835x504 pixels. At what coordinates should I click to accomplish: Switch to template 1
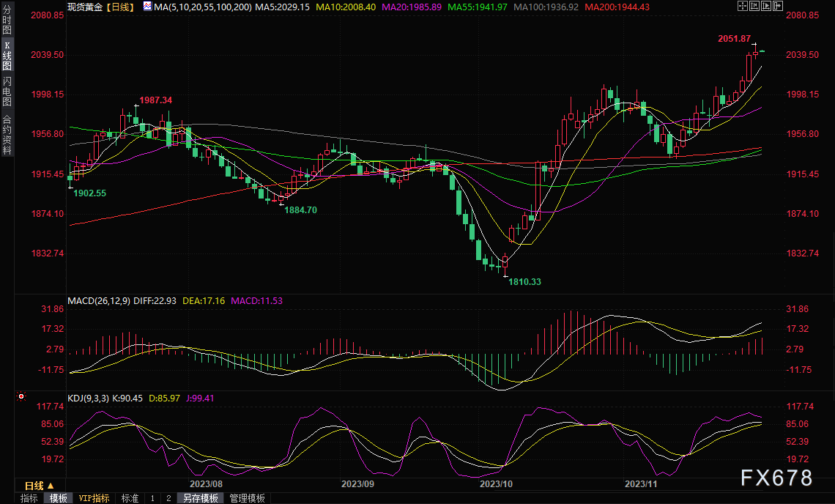(x=152, y=498)
